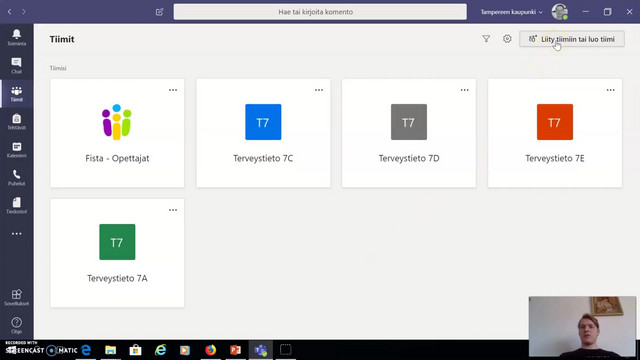Image resolution: width=640 pixels, height=360 pixels.
Task: Click the Terveystieto 7E team name
Action: 555,158
